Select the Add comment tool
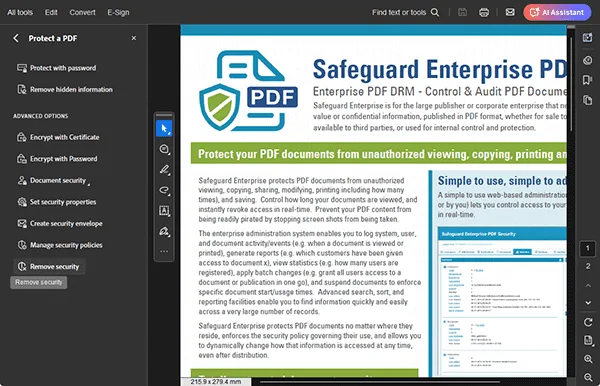 (x=164, y=149)
